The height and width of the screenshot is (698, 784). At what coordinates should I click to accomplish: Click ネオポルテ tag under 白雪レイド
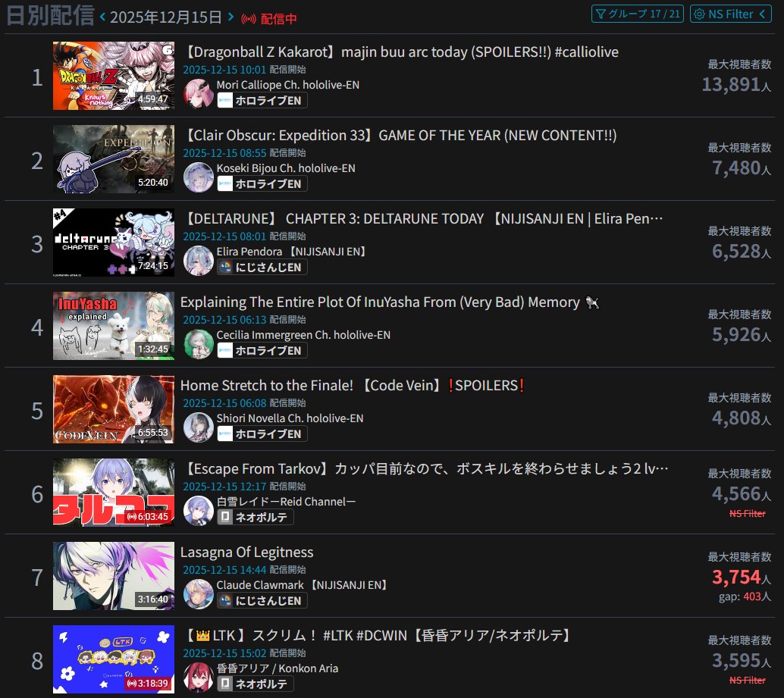pyautogui.click(x=255, y=518)
